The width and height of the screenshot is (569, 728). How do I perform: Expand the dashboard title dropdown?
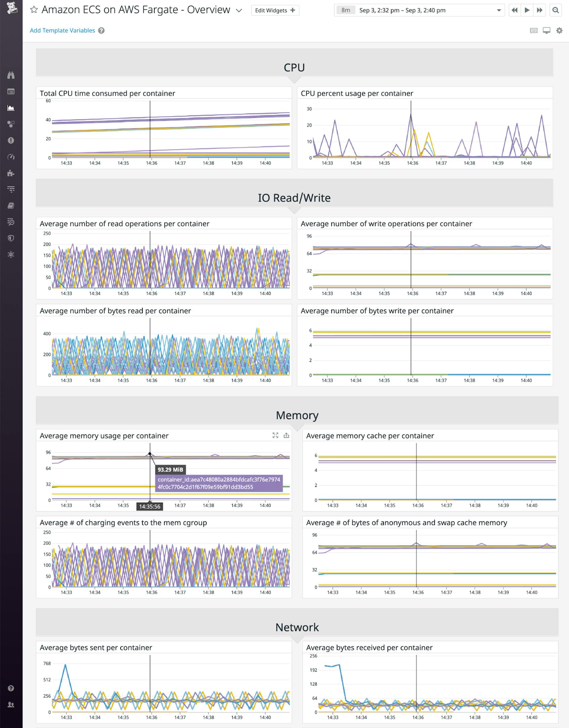239,10
